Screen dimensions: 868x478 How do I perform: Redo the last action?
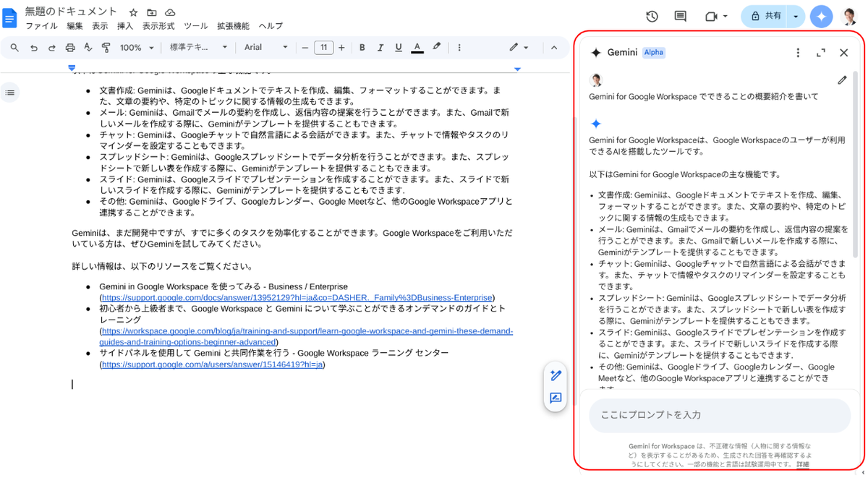51,48
